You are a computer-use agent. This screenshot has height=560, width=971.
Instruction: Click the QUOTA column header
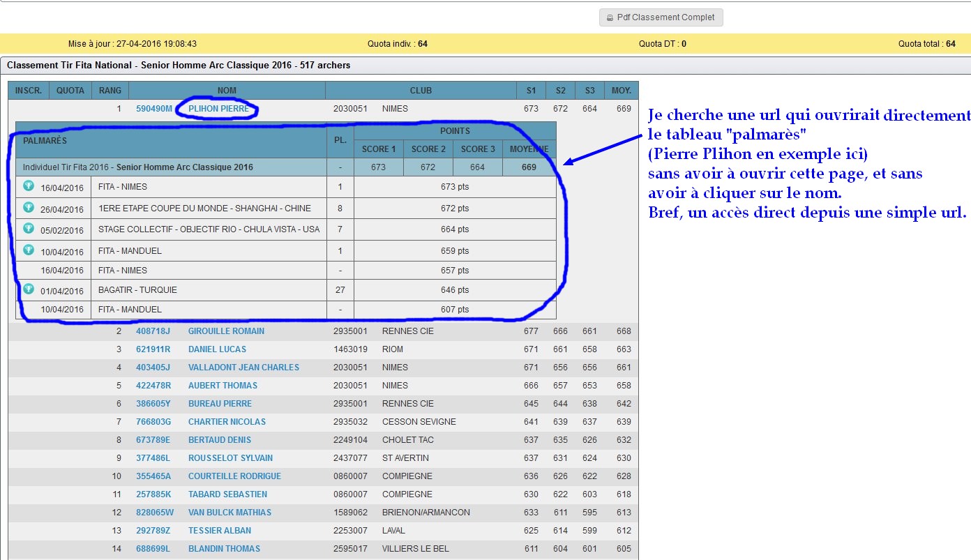click(x=70, y=91)
